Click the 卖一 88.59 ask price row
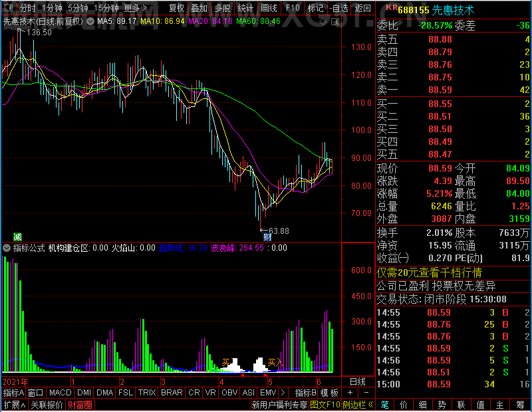The height and width of the screenshot is (412, 532). (453, 90)
